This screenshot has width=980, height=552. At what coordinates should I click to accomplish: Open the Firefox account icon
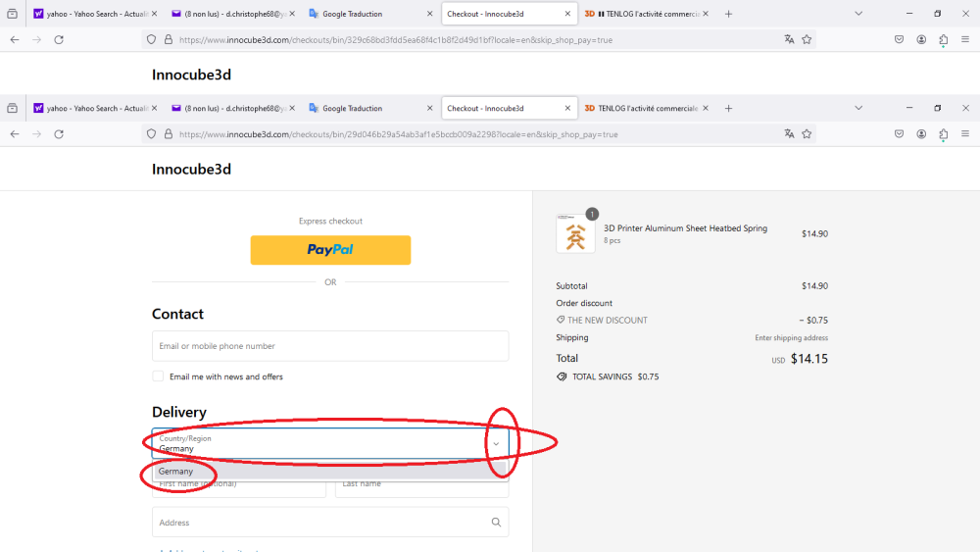point(921,134)
